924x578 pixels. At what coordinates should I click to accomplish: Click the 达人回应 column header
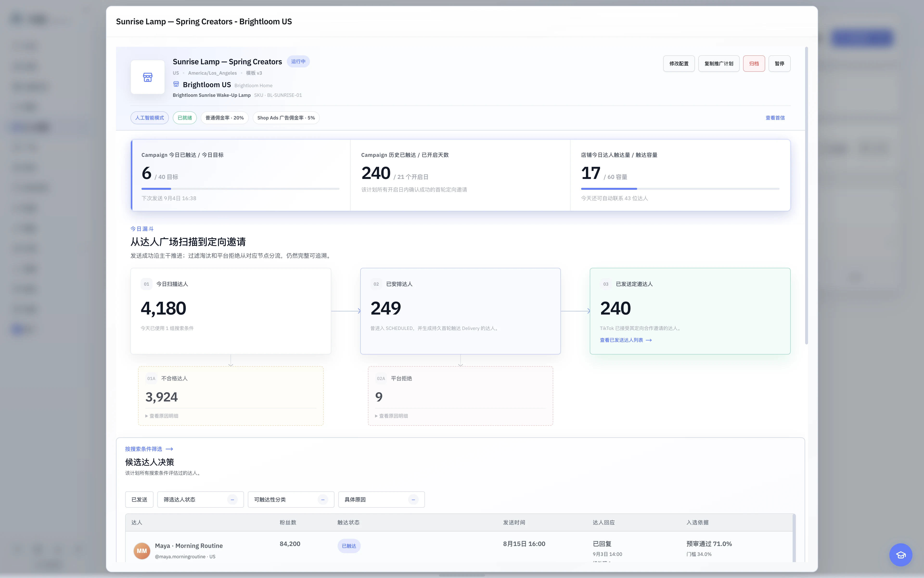pos(604,522)
